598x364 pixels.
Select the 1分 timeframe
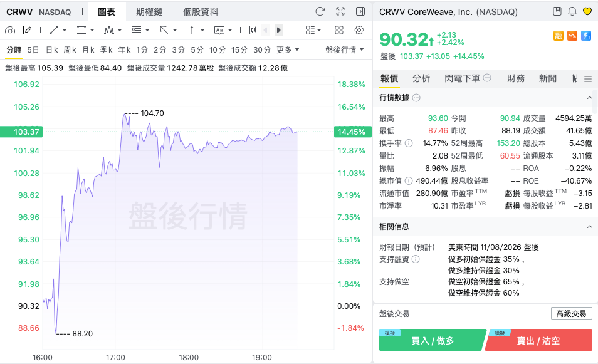(x=142, y=50)
